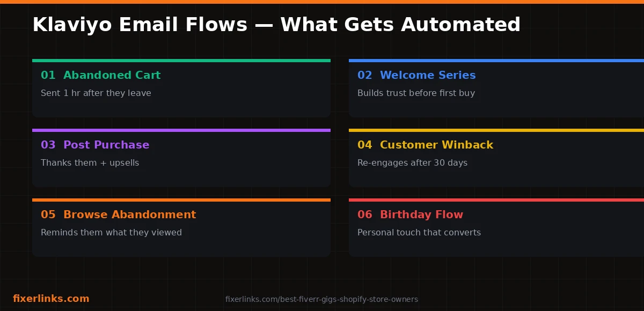Click 'Re-engages after 30 days' text
The width and height of the screenshot is (644, 311).
point(412,163)
